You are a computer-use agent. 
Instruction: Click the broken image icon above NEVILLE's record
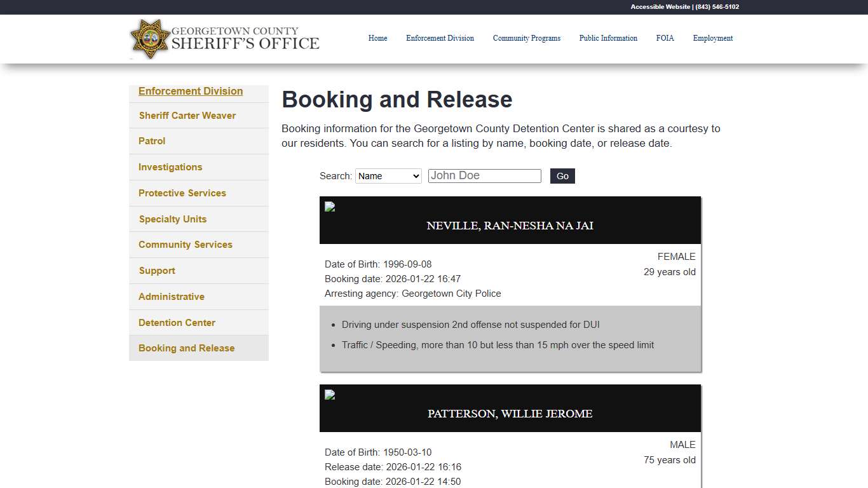[329, 207]
